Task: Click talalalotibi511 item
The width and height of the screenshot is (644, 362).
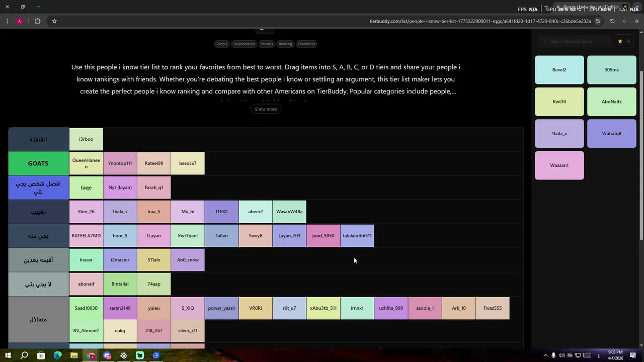Action: coord(357,236)
